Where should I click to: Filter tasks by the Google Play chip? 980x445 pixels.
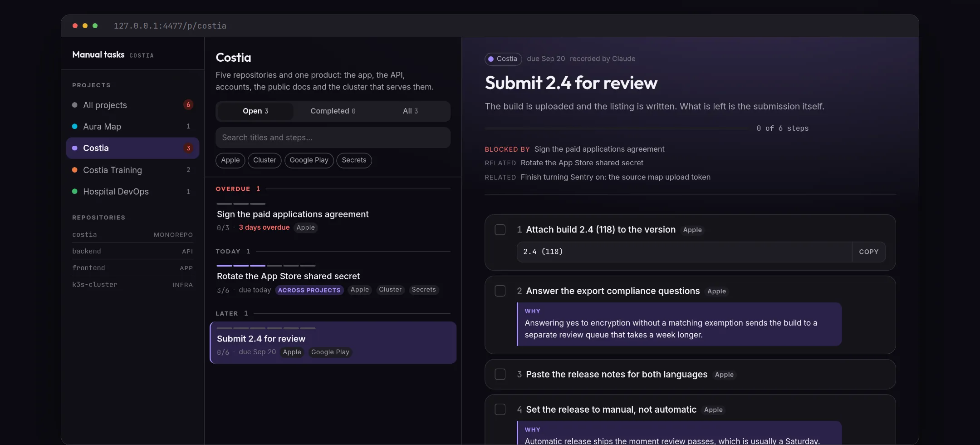309,160
